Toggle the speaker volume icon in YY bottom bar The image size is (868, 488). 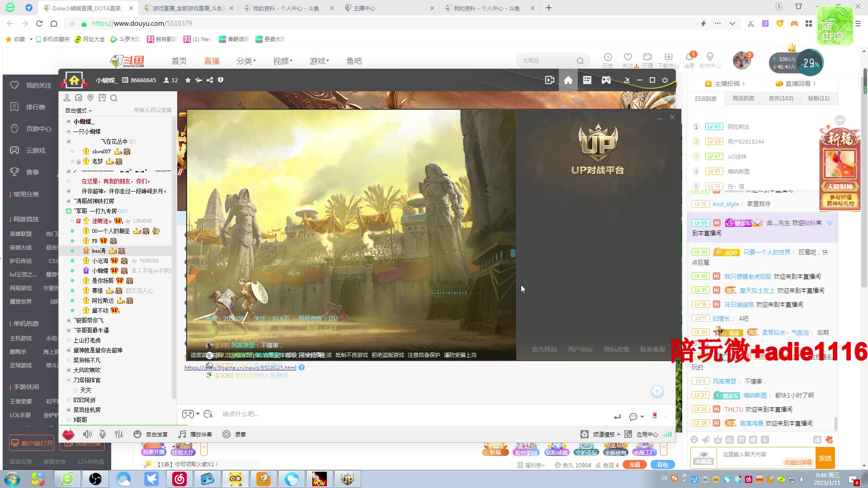point(87,434)
